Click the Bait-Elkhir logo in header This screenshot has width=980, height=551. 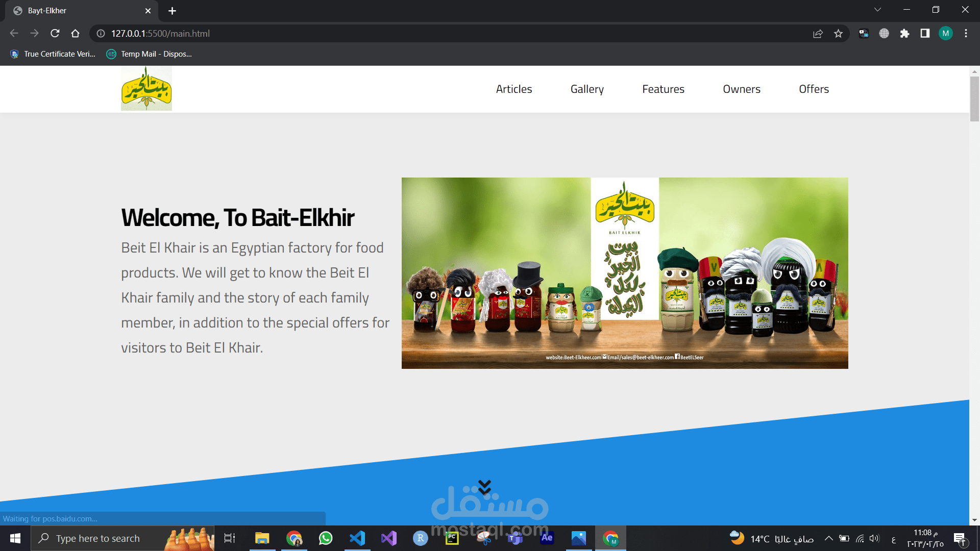pos(146,88)
